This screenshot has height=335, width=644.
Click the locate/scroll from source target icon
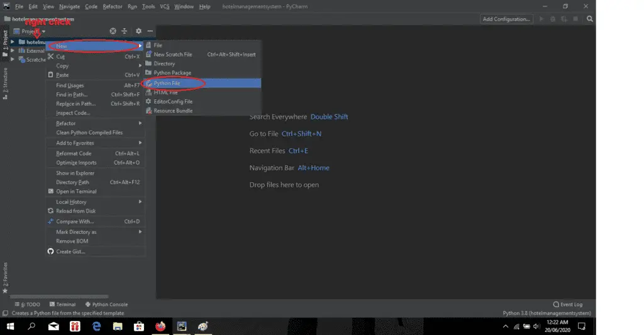113,31
